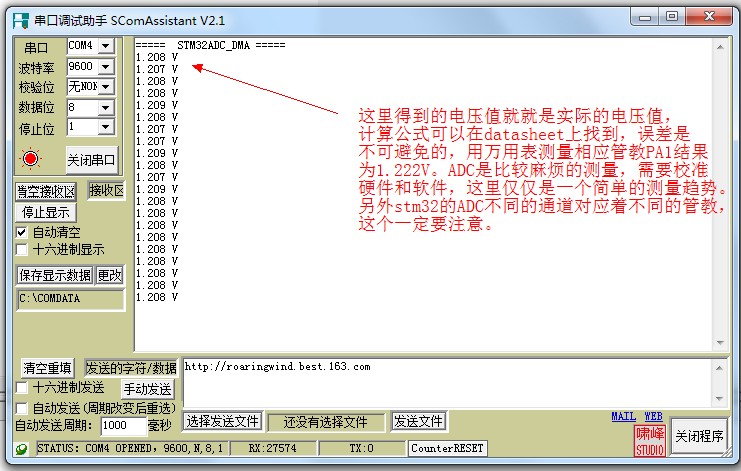The width and height of the screenshot is (741, 471).
Task: Click the 清空接收区 button
Action: (x=46, y=191)
